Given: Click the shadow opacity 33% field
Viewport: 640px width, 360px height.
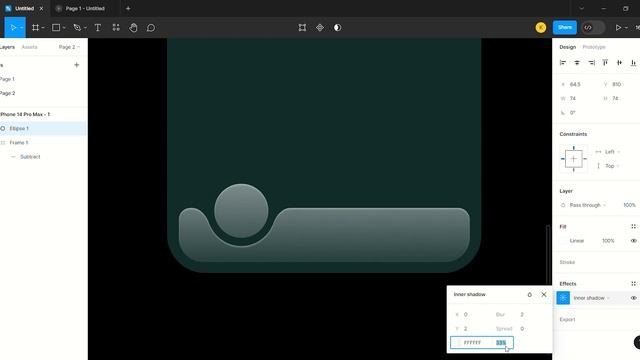Looking at the screenshot, I should point(501,342).
